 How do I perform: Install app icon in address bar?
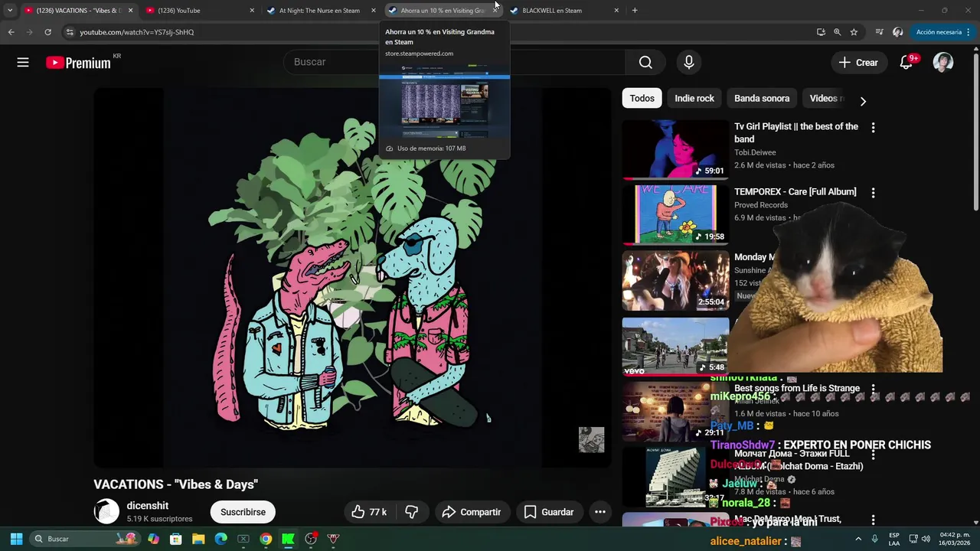821,32
